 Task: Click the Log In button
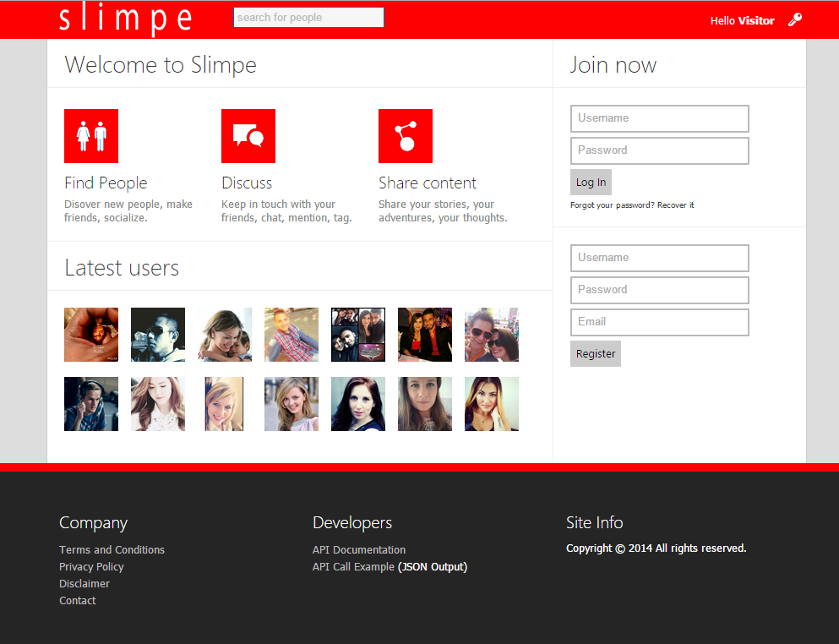point(591,182)
